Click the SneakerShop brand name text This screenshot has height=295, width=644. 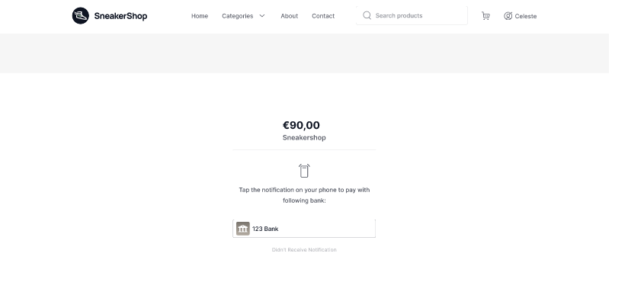click(x=120, y=16)
